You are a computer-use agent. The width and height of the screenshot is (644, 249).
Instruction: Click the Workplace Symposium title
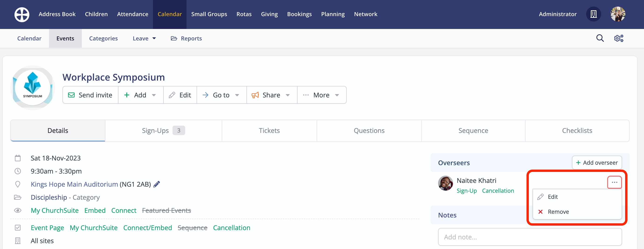pos(114,77)
